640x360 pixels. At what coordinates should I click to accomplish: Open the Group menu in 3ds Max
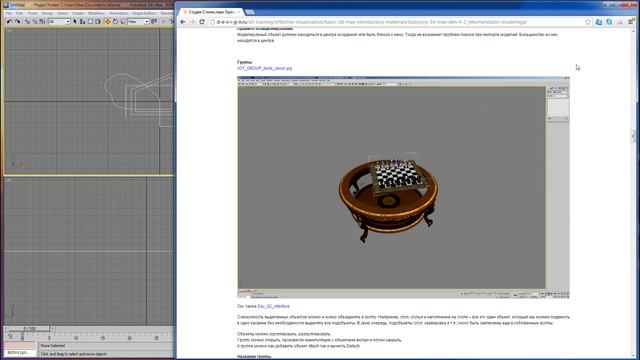click(x=47, y=13)
